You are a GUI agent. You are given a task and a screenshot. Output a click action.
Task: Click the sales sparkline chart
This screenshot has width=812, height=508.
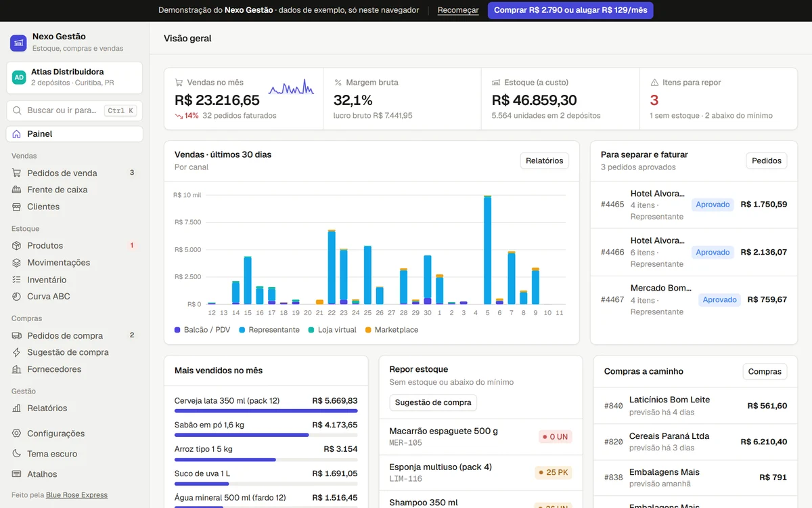[x=291, y=87]
